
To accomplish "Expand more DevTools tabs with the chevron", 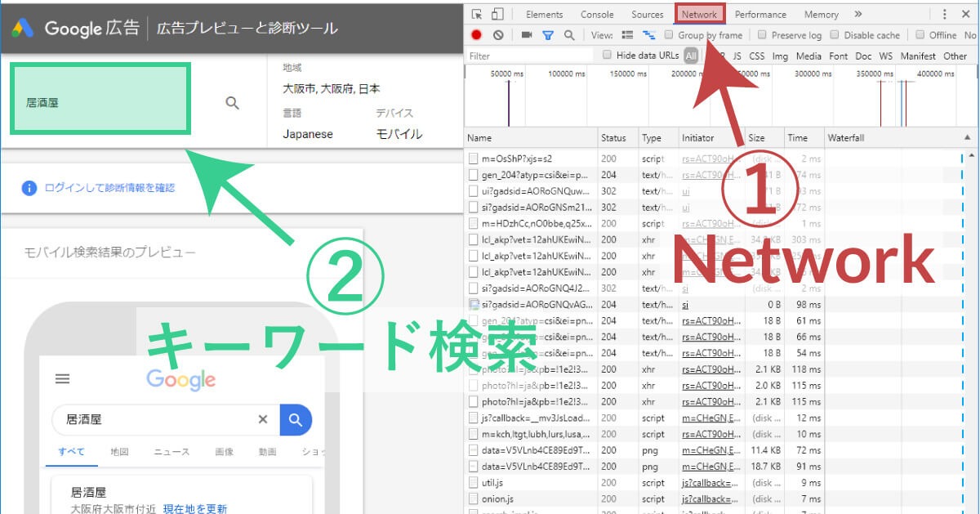I will (857, 14).
